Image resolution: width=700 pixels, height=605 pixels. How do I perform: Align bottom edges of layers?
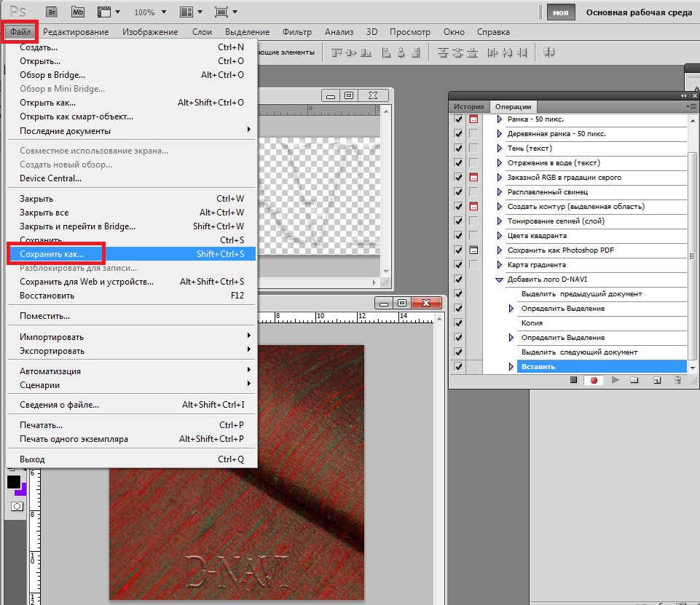366,52
